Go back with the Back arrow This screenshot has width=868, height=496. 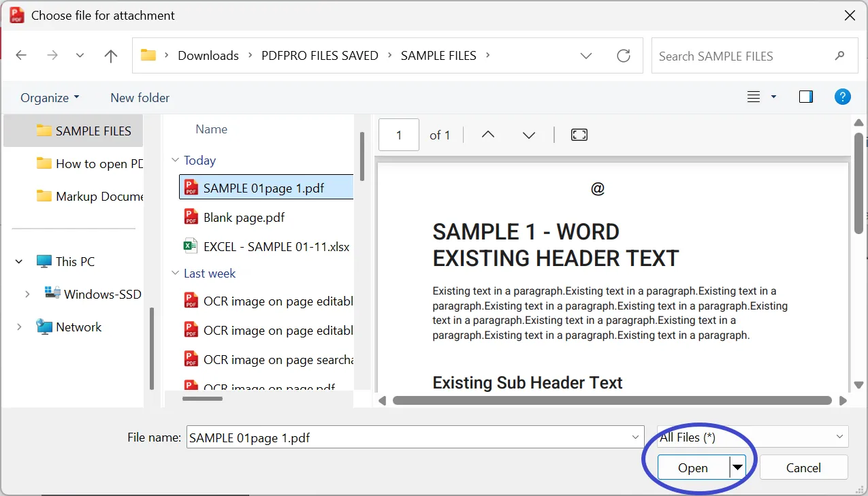(21, 56)
